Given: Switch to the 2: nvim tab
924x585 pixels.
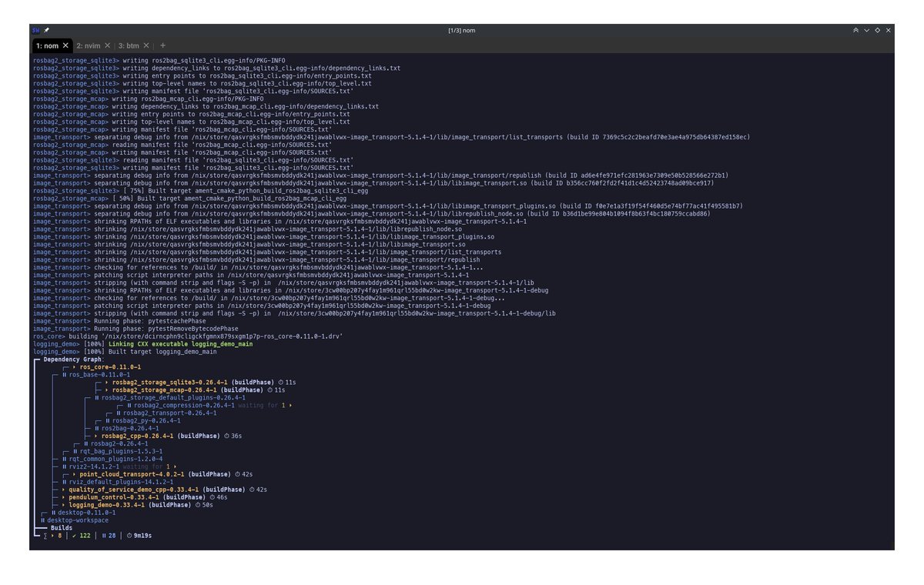Looking at the screenshot, I should coord(88,45).
